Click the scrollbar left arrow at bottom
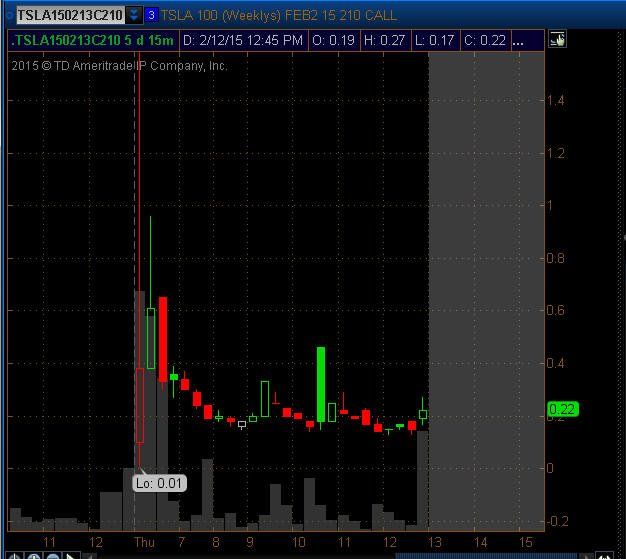Image resolution: width=626 pixels, height=559 pixels. pyautogui.click(x=89, y=556)
